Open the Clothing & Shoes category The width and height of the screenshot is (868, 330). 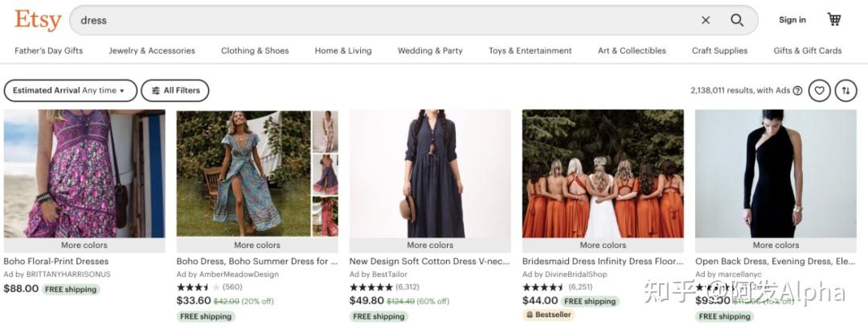tap(255, 51)
